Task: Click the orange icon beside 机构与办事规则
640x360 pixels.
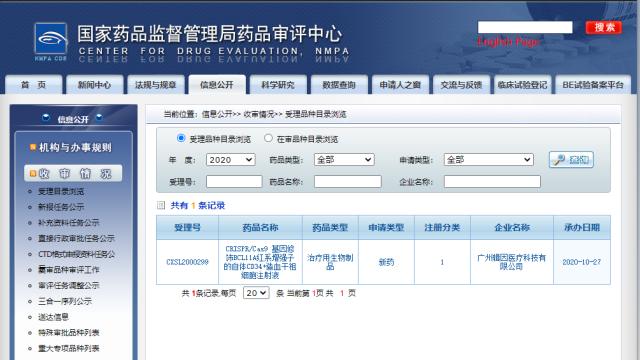Action: pos(33,147)
